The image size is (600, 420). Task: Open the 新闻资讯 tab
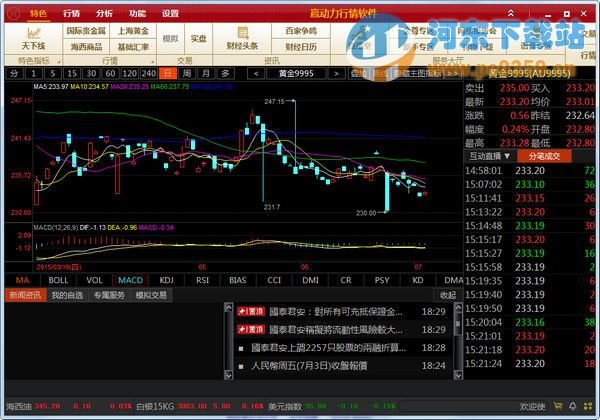tap(25, 295)
